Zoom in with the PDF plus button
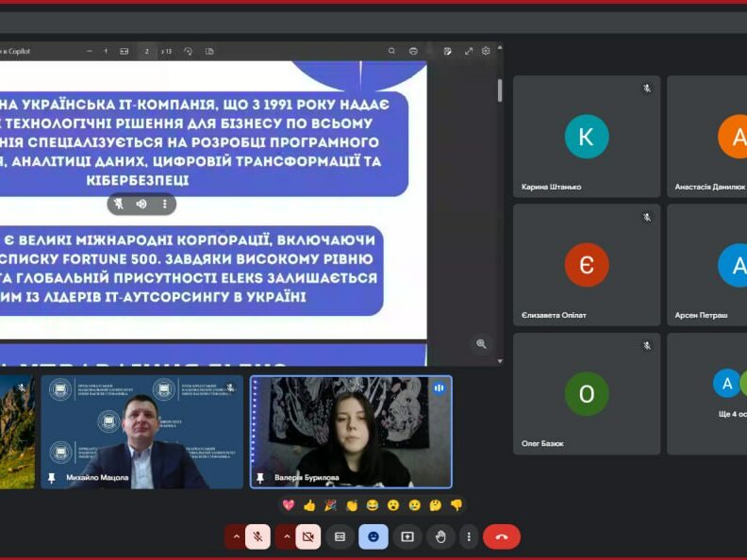This screenshot has width=747, height=560. (x=106, y=51)
